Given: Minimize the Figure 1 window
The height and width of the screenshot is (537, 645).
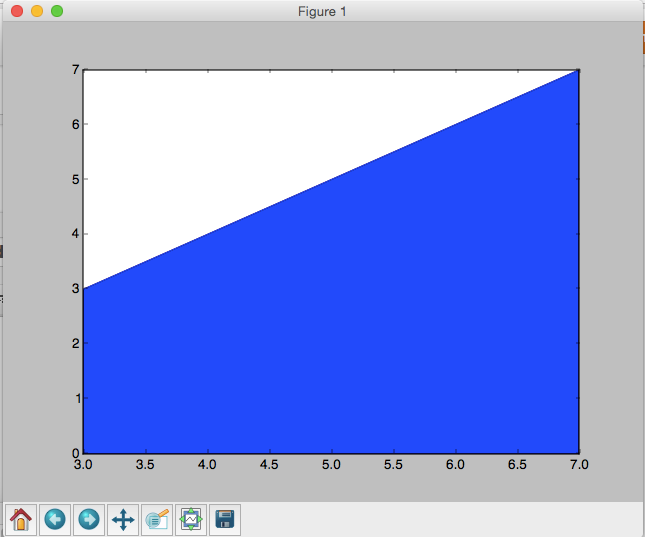Looking at the screenshot, I should (x=37, y=11).
